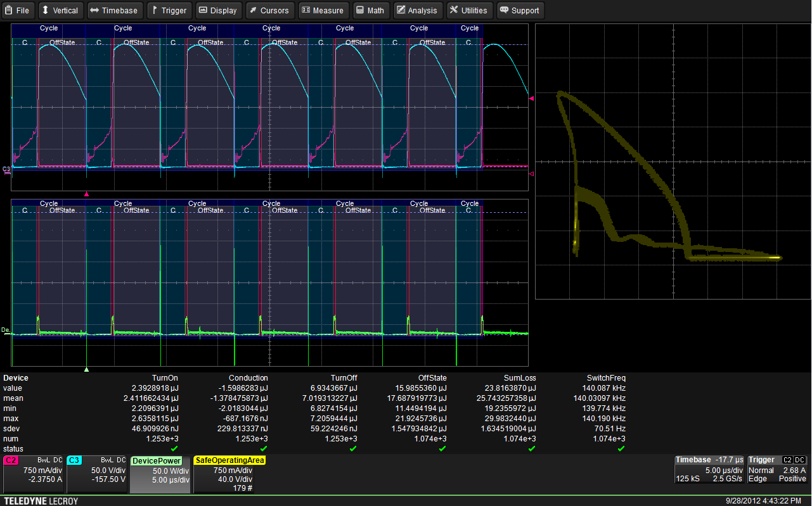This screenshot has height=506, width=812.
Task: Open the Math menu
Action: 370,10
